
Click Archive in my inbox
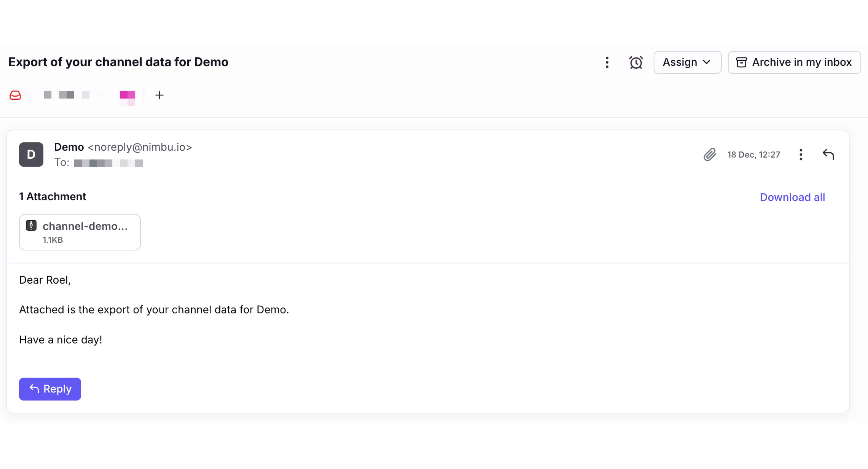[x=794, y=62]
